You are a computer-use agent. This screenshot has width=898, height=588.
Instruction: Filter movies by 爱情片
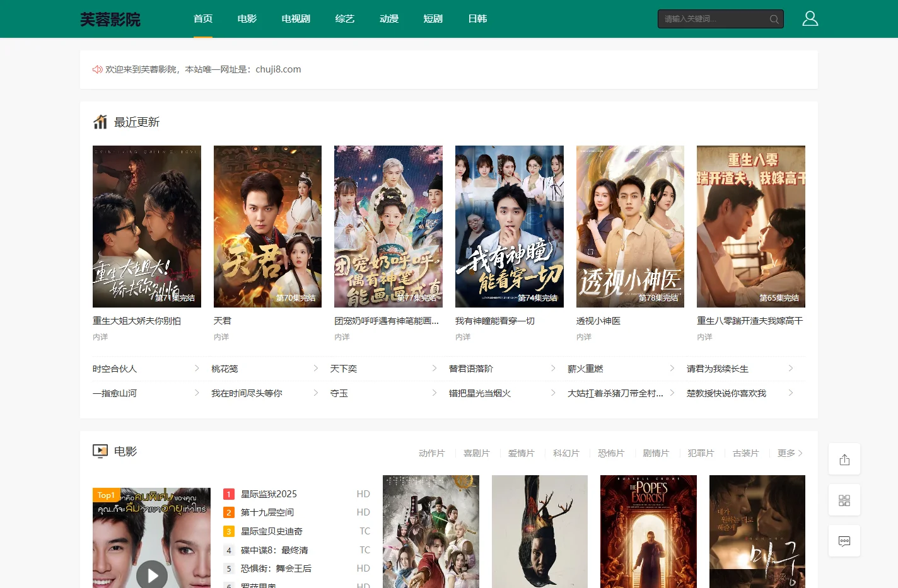point(522,453)
